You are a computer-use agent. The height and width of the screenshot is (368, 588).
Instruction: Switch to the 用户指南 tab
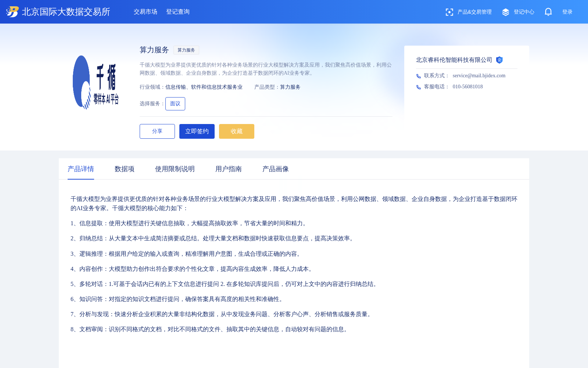pos(229,169)
